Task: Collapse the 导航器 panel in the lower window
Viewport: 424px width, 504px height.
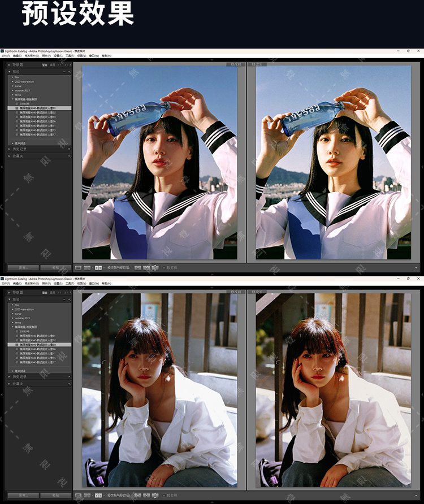Action: [x=9, y=293]
